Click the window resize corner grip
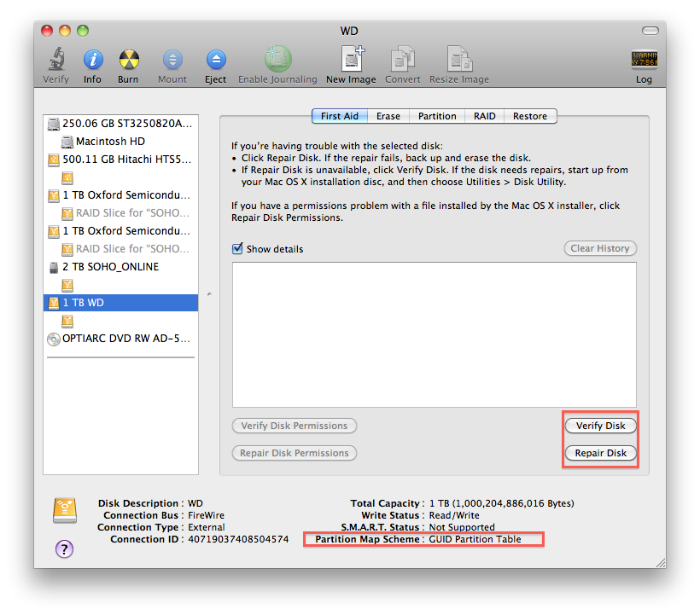 [661, 563]
